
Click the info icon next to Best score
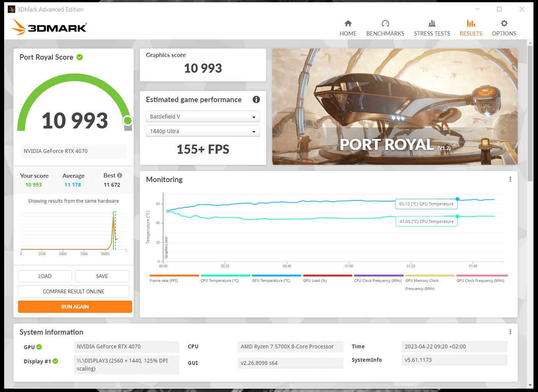[119, 176]
